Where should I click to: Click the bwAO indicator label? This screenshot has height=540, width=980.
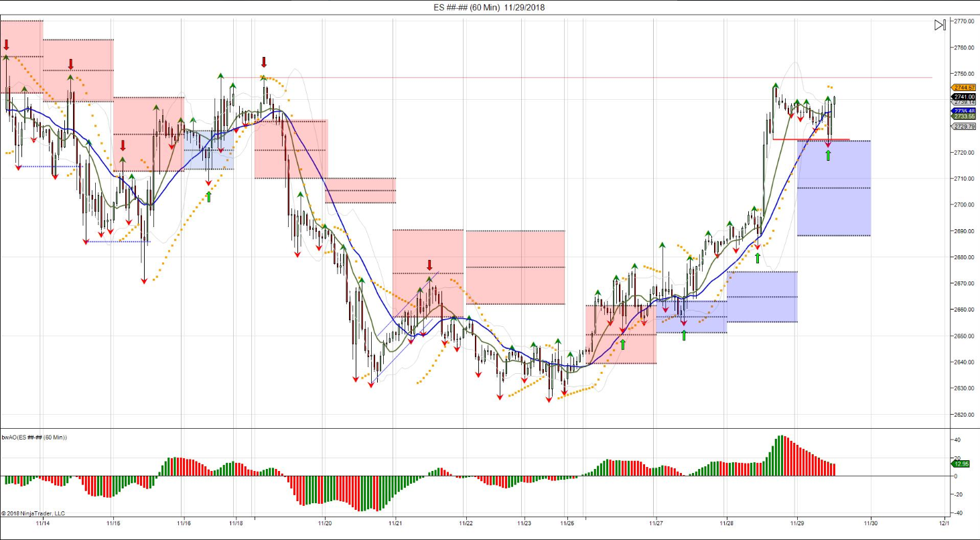coord(34,437)
